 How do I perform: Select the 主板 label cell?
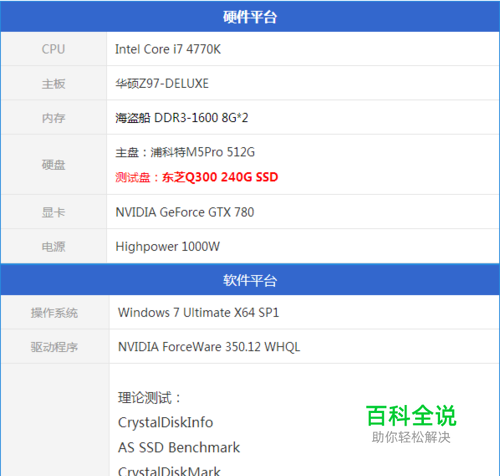53,83
